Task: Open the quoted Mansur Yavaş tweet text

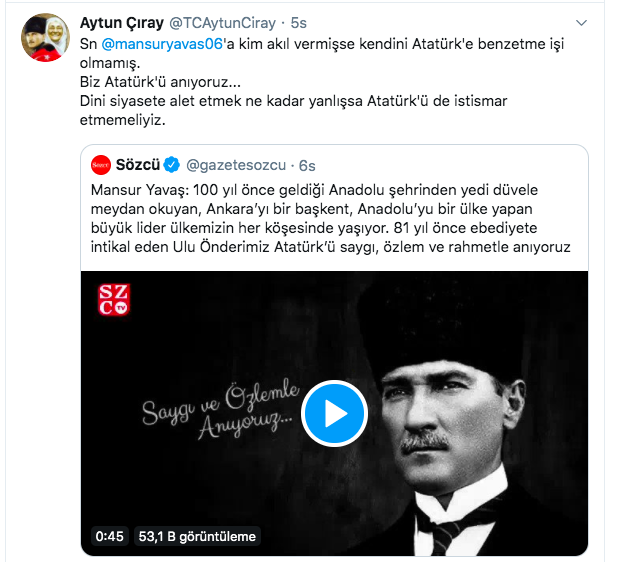Action: (330, 218)
